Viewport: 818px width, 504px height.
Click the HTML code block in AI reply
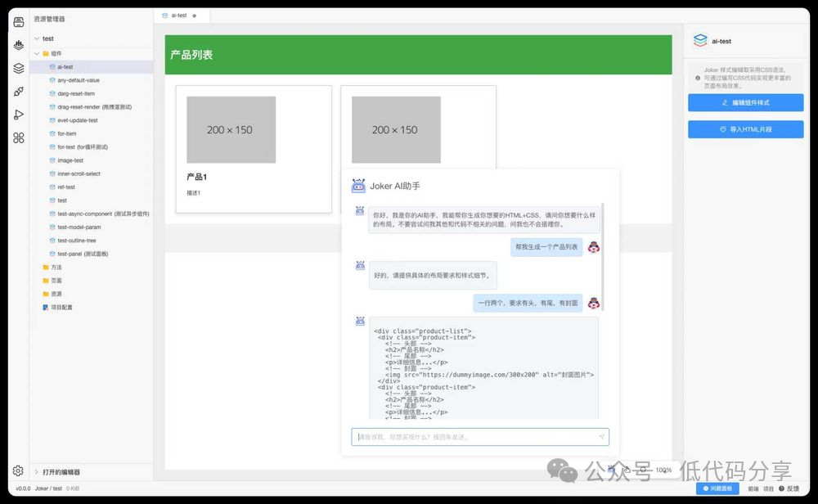click(x=483, y=368)
